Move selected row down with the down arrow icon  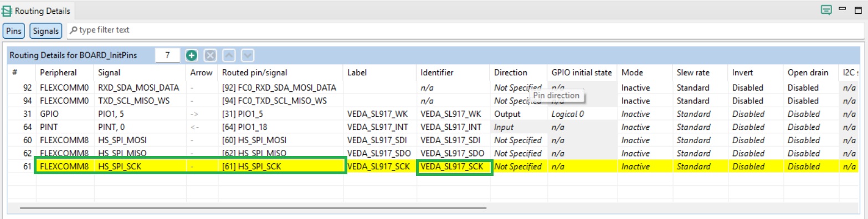coord(248,55)
